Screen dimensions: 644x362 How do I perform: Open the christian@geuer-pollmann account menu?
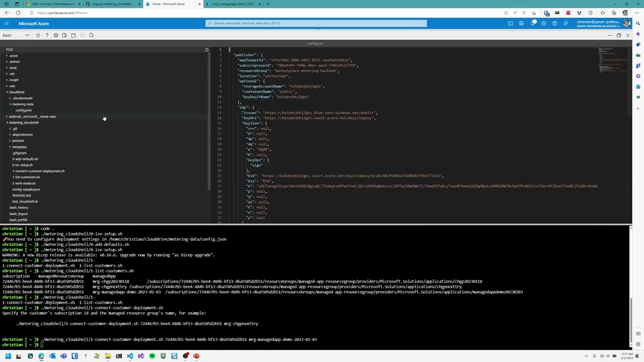point(603,24)
